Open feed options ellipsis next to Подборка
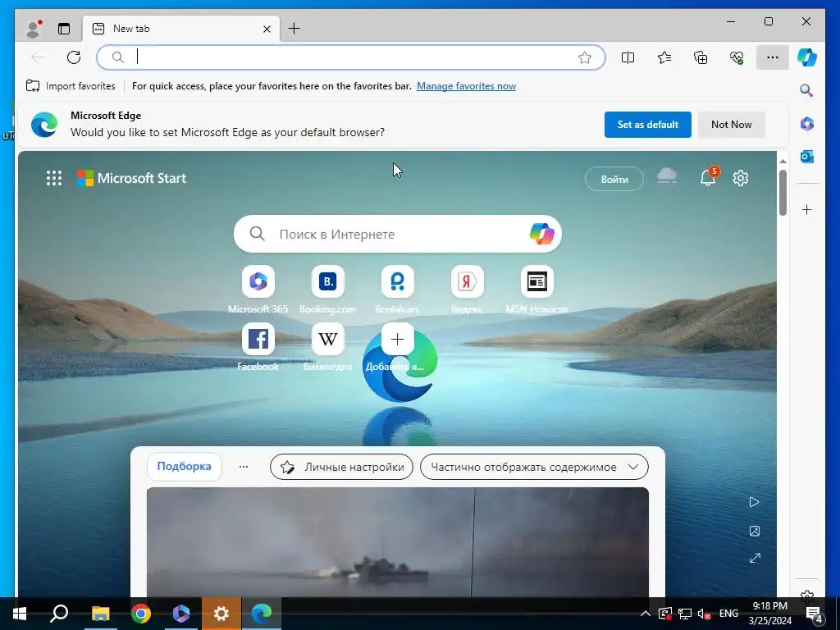 pos(243,467)
